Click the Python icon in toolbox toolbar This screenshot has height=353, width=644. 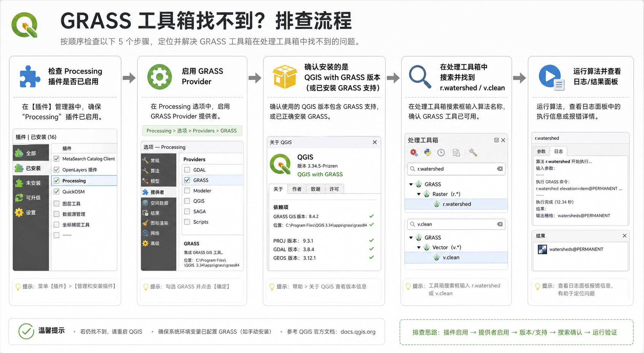[428, 152]
